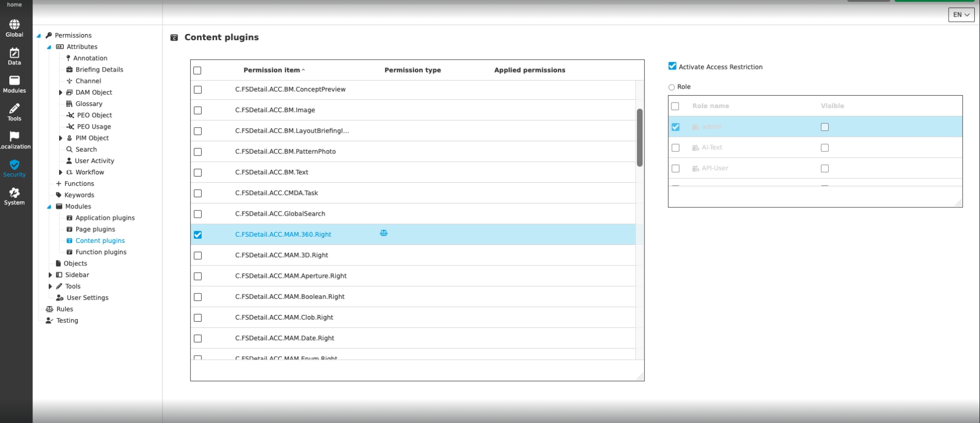The width and height of the screenshot is (980, 423).
Task: Open the Page plugins tree item
Action: (x=95, y=230)
